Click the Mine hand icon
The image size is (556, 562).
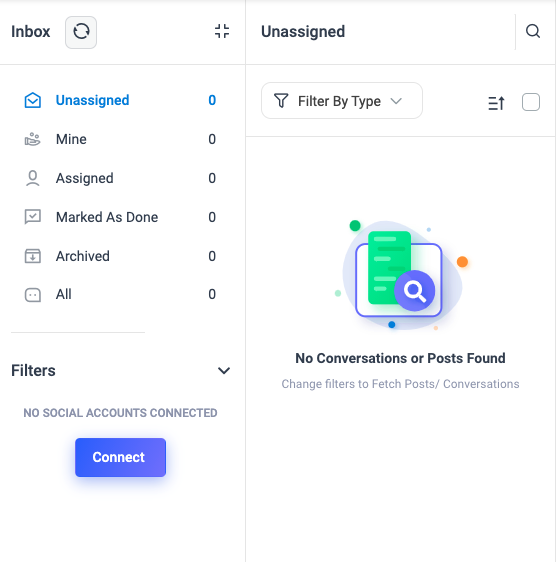click(33, 139)
